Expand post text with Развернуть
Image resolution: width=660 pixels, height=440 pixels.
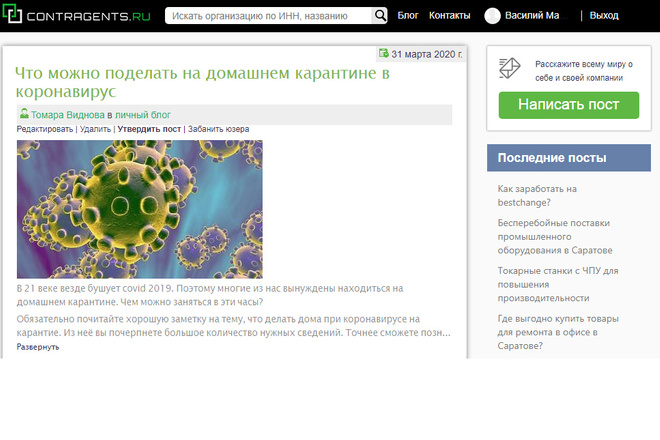coord(38,347)
